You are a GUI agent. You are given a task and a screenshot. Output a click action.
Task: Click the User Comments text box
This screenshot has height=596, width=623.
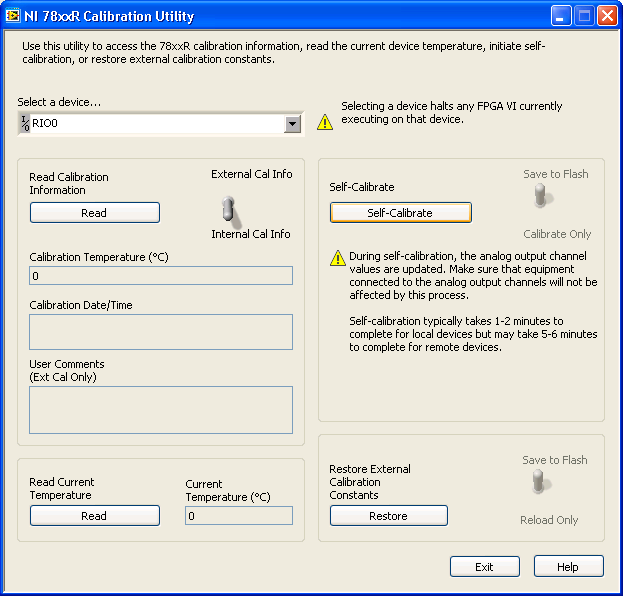point(161,410)
